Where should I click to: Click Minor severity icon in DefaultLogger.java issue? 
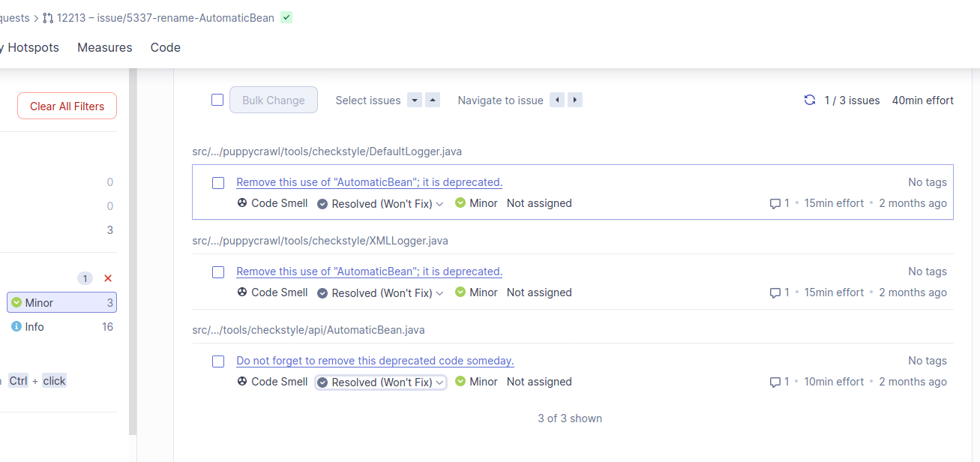click(460, 202)
